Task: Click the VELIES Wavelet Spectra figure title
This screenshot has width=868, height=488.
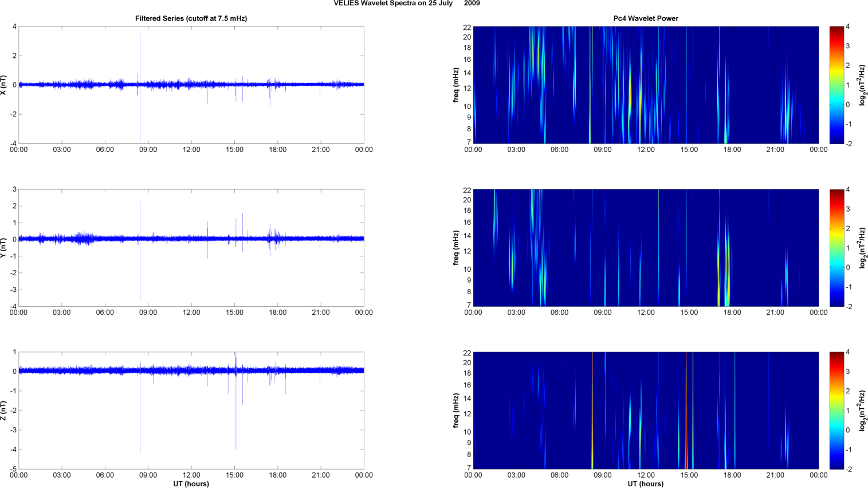Action: [407, 3]
